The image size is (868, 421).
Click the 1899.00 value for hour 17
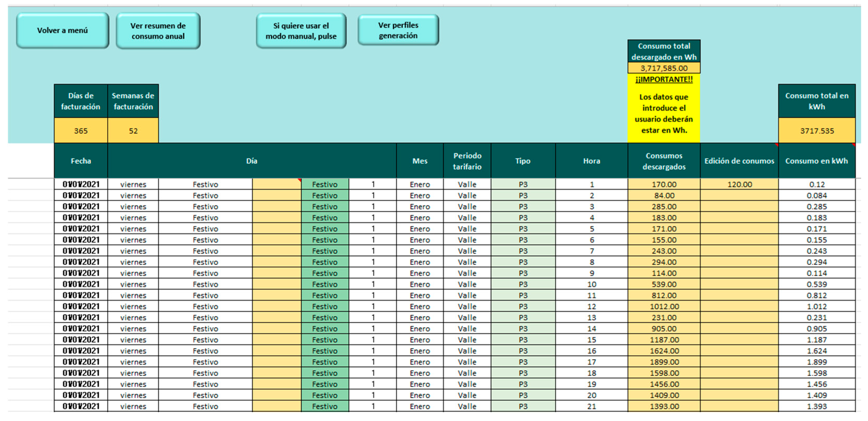pyautogui.click(x=663, y=362)
